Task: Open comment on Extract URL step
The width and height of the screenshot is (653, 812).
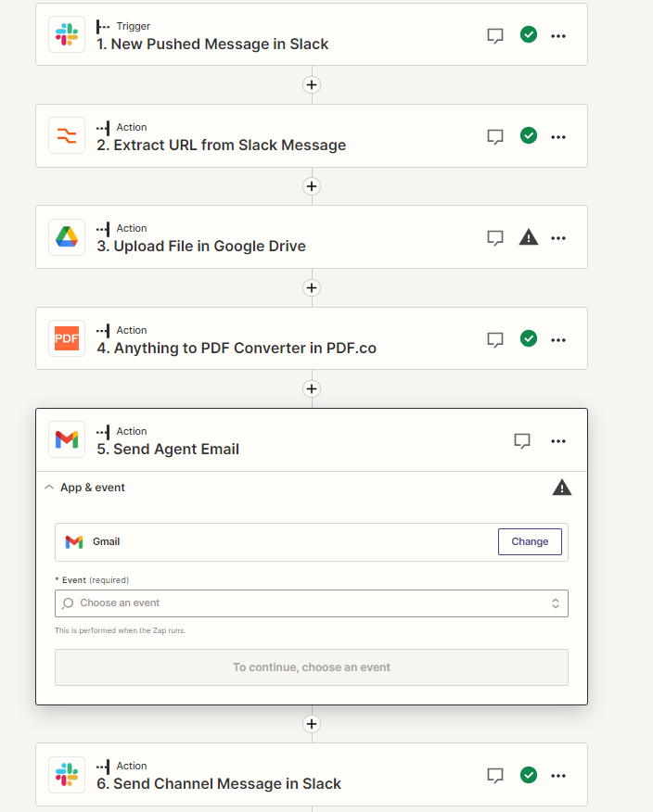Action: click(495, 136)
